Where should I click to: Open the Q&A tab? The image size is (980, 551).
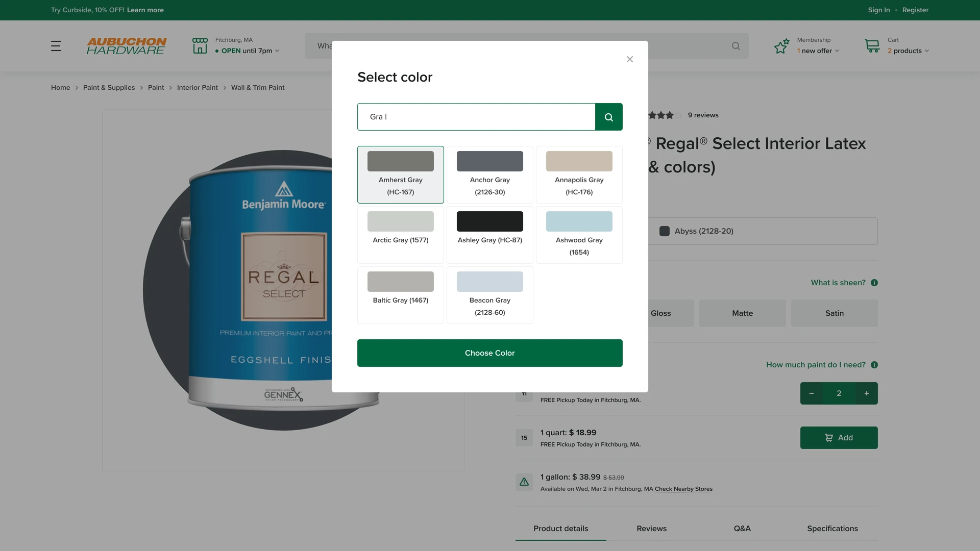(x=742, y=529)
